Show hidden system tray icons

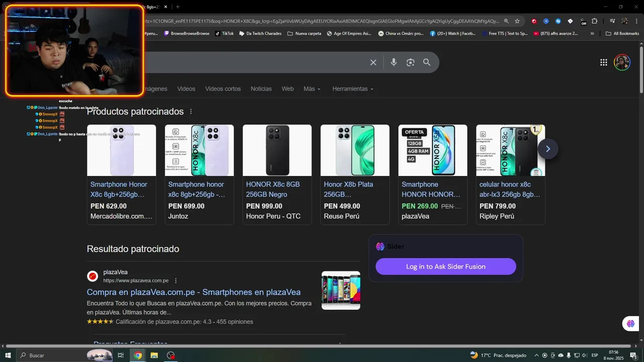(x=536, y=355)
